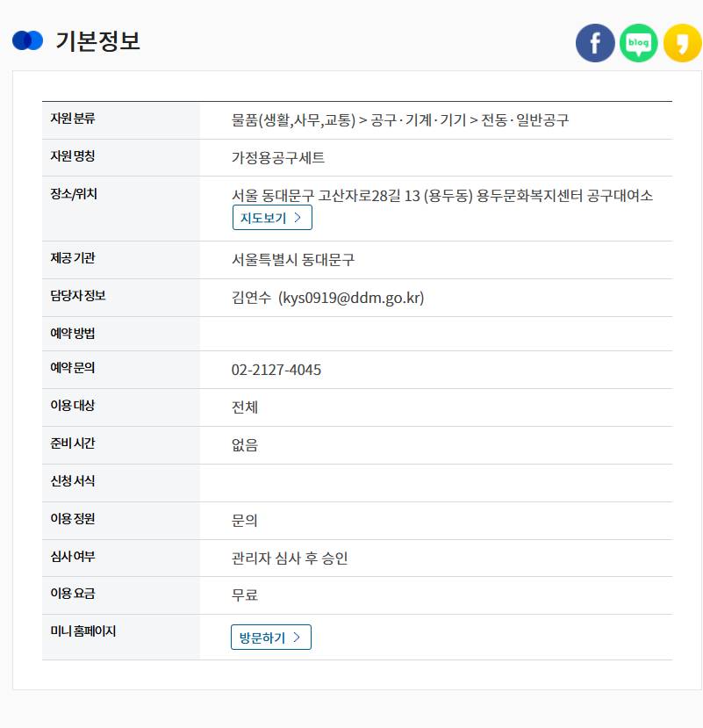Share via the Naver Blog icon
Viewport: 703px width, 728px height.
point(639,42)
